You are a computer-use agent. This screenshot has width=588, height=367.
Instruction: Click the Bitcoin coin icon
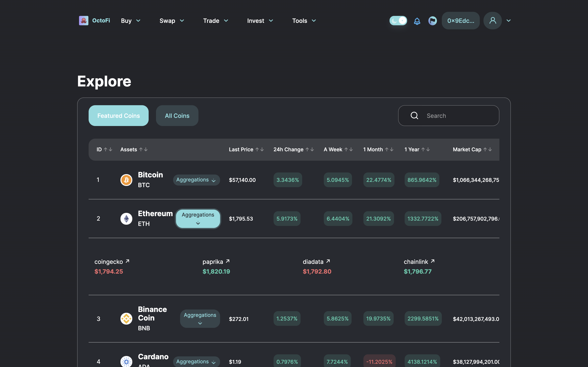point(126,180)
